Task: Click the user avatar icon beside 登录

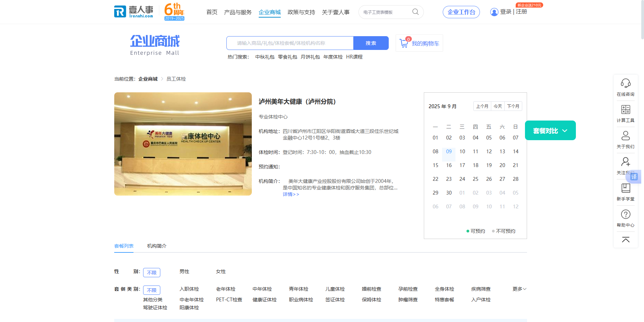Action: (494, 12)
